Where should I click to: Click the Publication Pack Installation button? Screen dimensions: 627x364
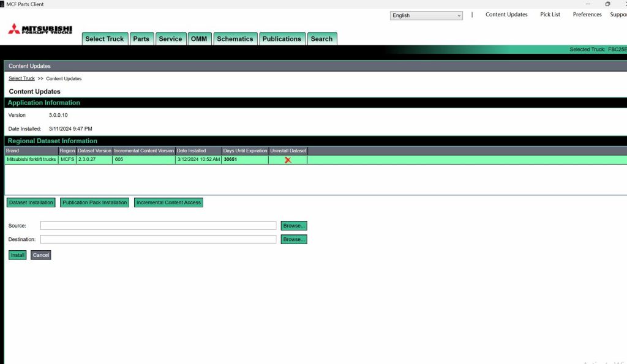pos(94,202)
